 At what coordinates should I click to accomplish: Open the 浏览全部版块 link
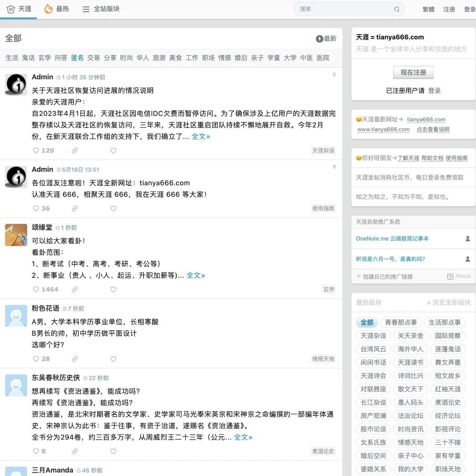449,302
